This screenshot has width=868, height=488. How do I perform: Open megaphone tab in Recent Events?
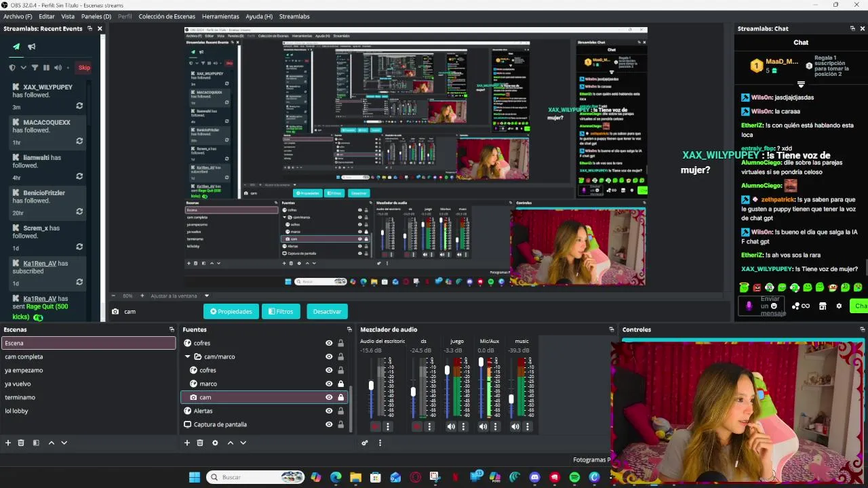tap(31, 47)
